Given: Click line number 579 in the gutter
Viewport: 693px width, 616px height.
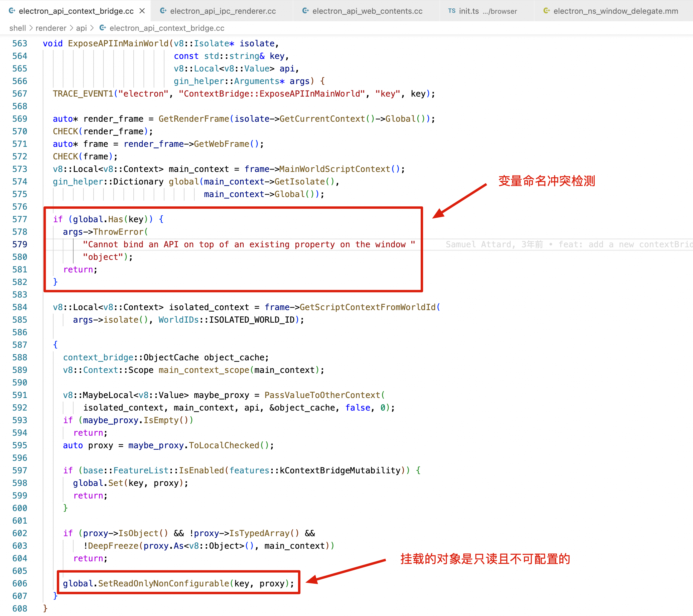Looking at the screenshot, I should [20, 244].
